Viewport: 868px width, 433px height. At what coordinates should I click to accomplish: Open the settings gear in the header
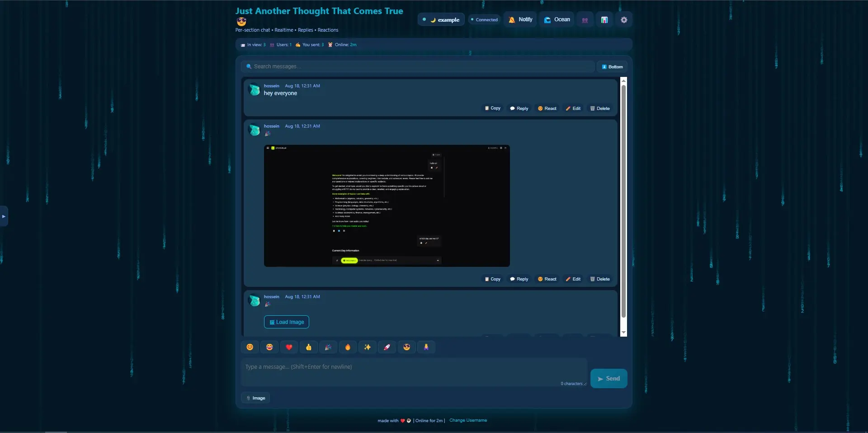point(624,20)
